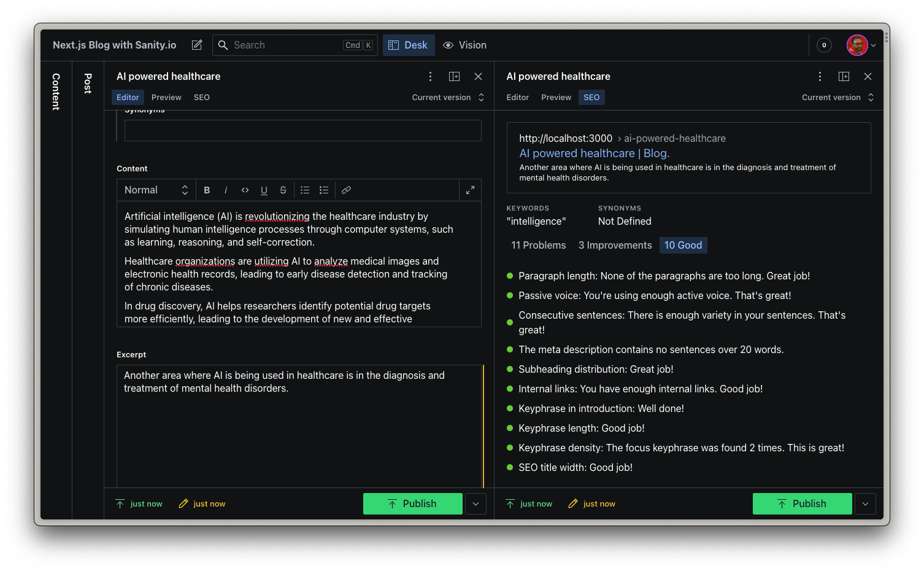Image resolution: width=924 pixels, height=571 pixels.
Task: Open publish actions dropdown in right pane
Action: 865,503
